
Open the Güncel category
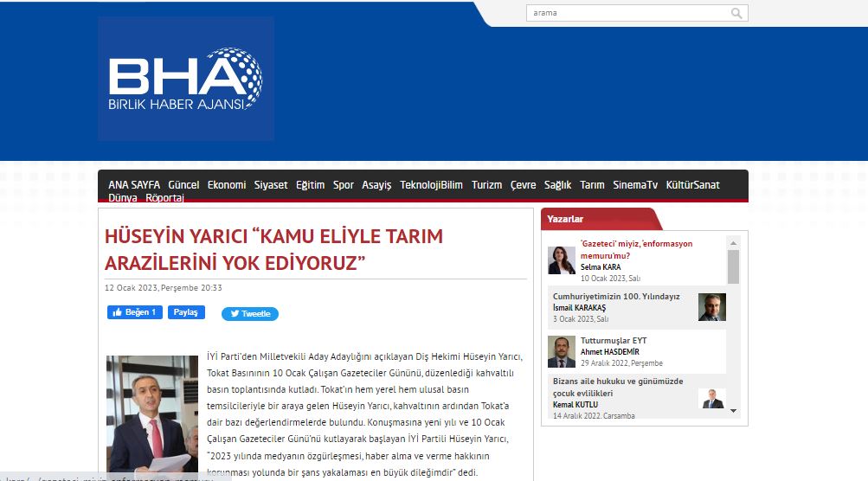[x=183, y=185]
